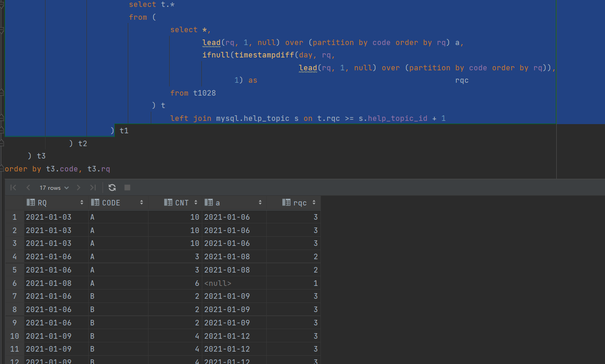
Task: Place cursor on 'order by t3.code' line
Action: (x=57, y=169)
